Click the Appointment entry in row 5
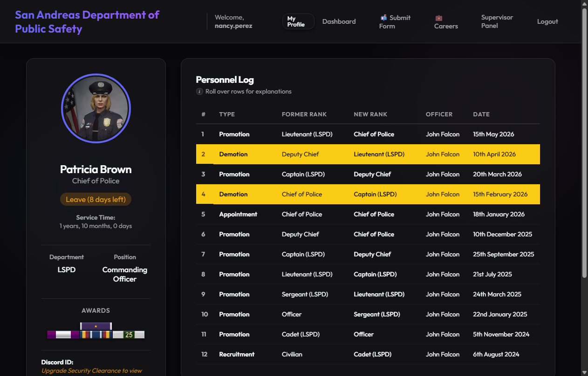 238,214
